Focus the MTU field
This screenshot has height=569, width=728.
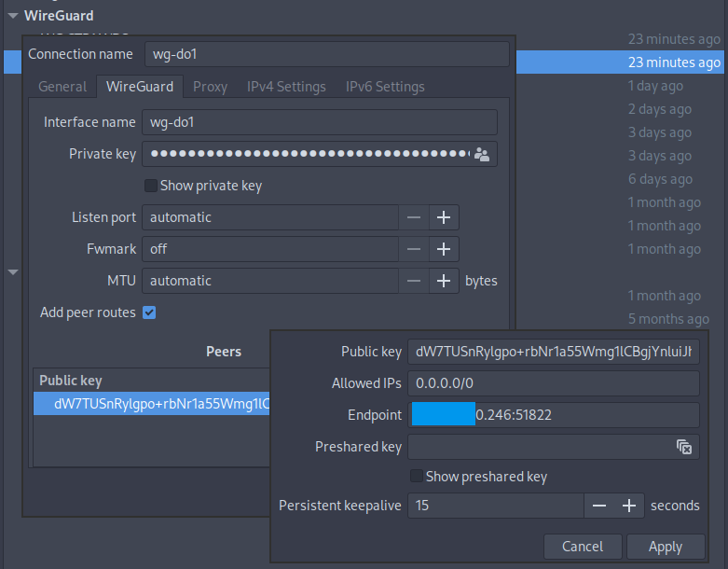270,281
